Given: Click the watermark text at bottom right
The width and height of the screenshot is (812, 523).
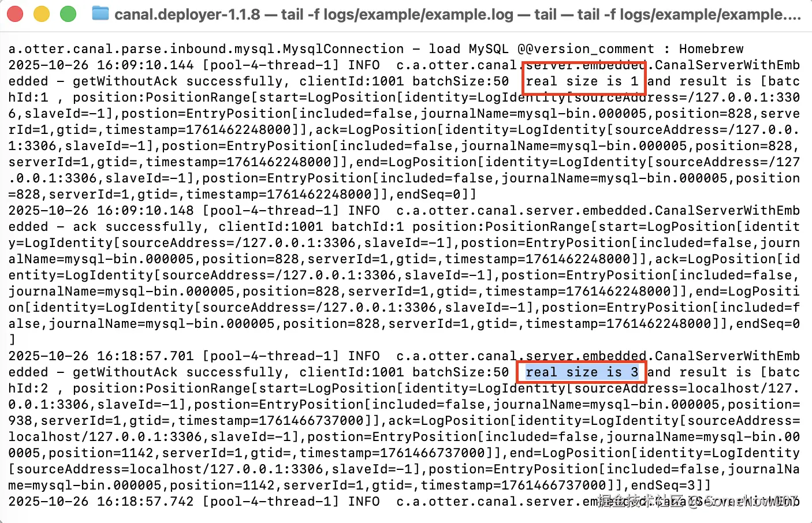Looking at the screenshot, I should pyautogui.click(x=698, y=501).
